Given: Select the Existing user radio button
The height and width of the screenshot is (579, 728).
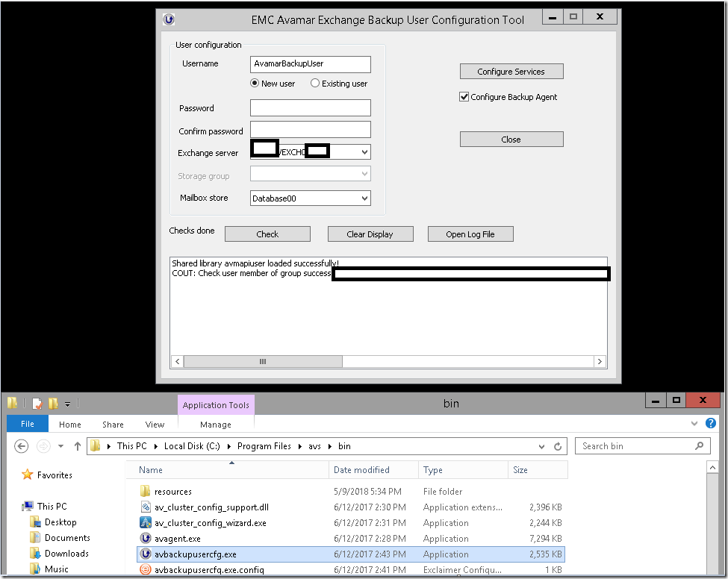Looking at the screenshot, I should pyautogui.click(x=315, y=83).
